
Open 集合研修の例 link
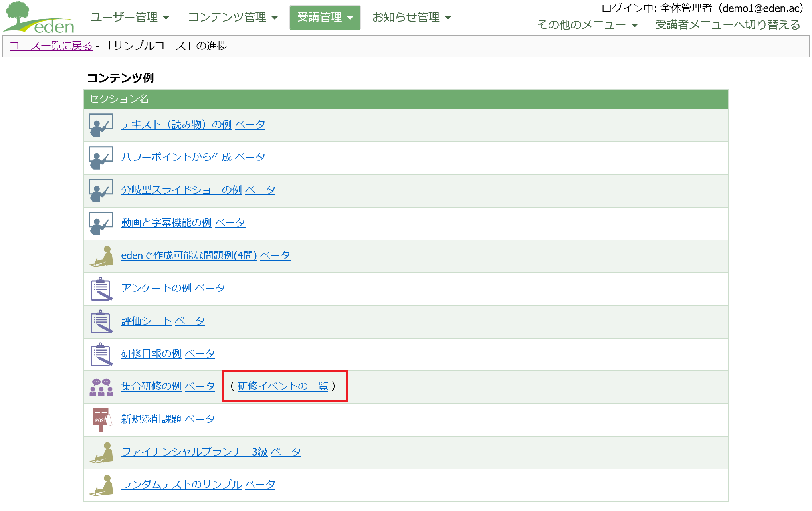[151, 386]
